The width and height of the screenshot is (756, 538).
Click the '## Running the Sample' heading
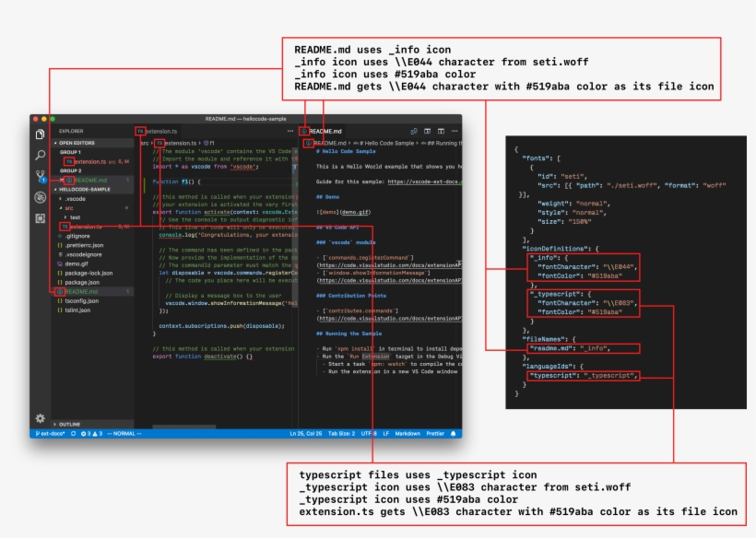click(348, 333)
